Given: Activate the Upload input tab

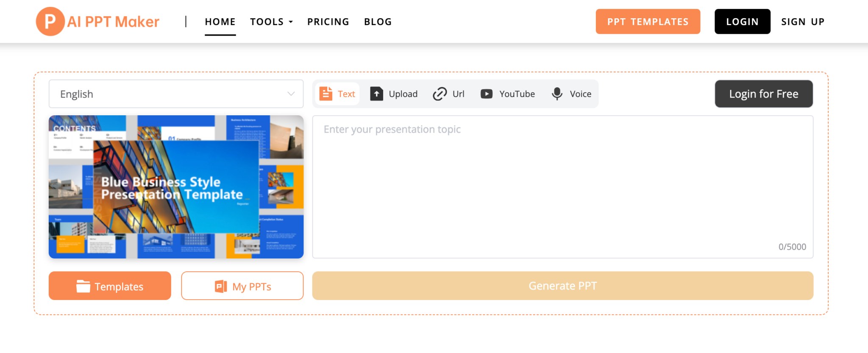Looking at the screenshot, I should point(393,94).
